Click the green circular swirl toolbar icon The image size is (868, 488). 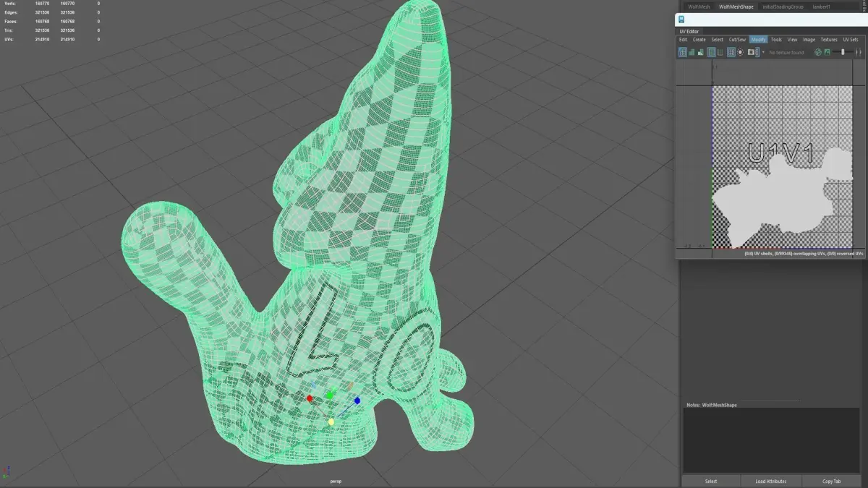click(818, 52)
